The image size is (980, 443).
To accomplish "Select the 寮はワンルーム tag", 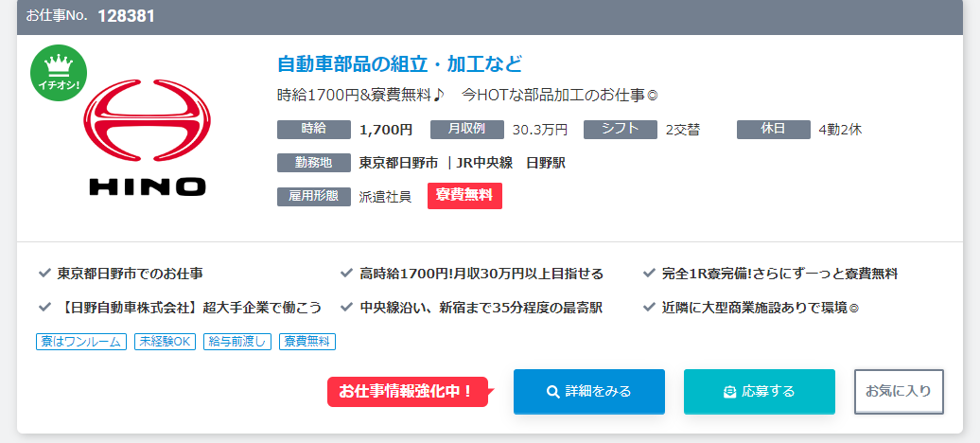I will pos(81,342).
